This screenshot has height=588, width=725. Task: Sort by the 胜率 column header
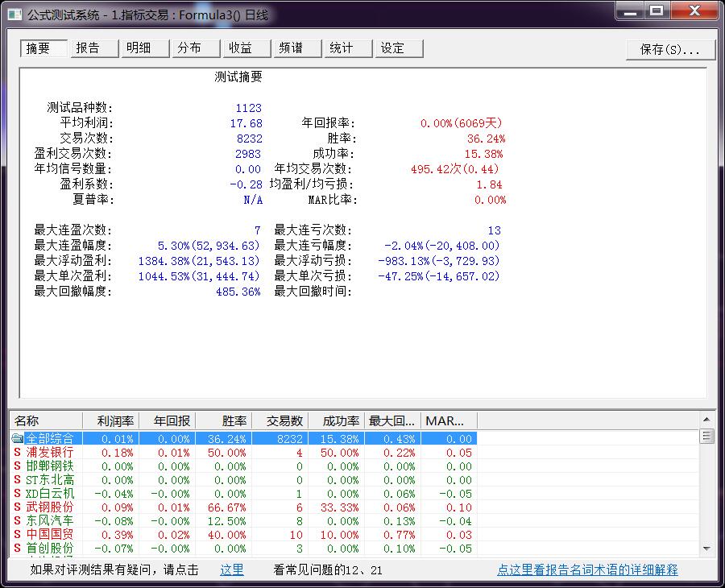pos(224,421)
